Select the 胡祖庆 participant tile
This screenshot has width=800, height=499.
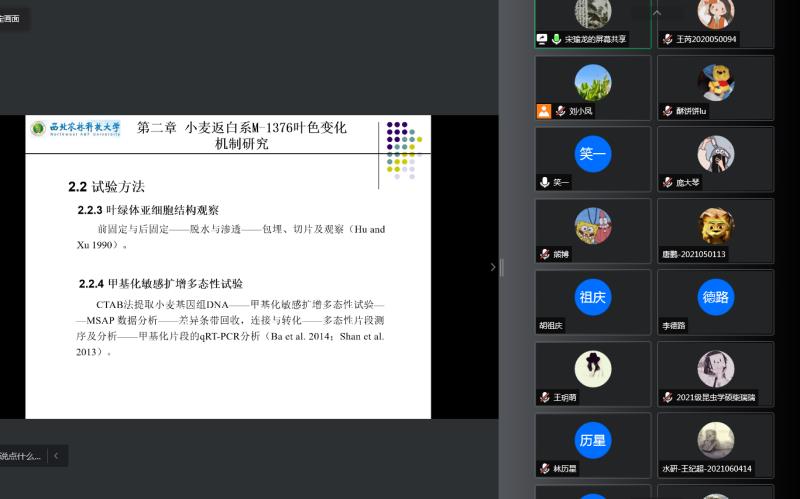[592, 301]
